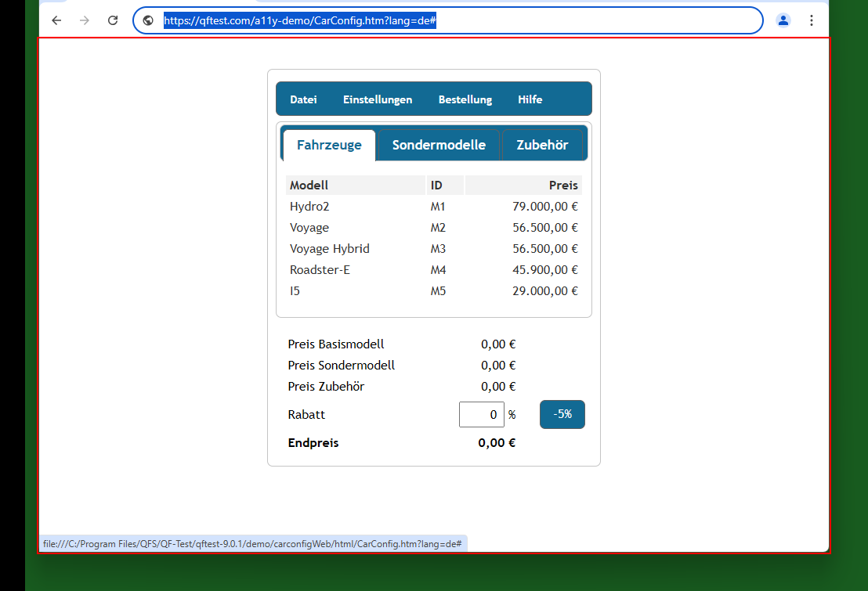Screen dimensions: 868x591
Task: Reload the page with the refresh icon
Action: (x=113, y=20)
